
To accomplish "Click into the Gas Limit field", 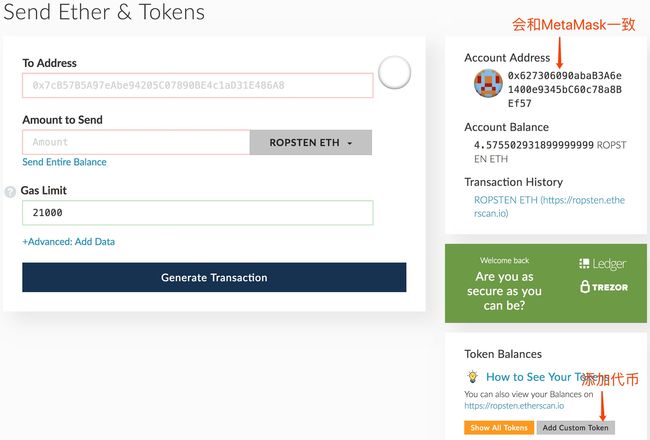I will (x=197, y=213).
